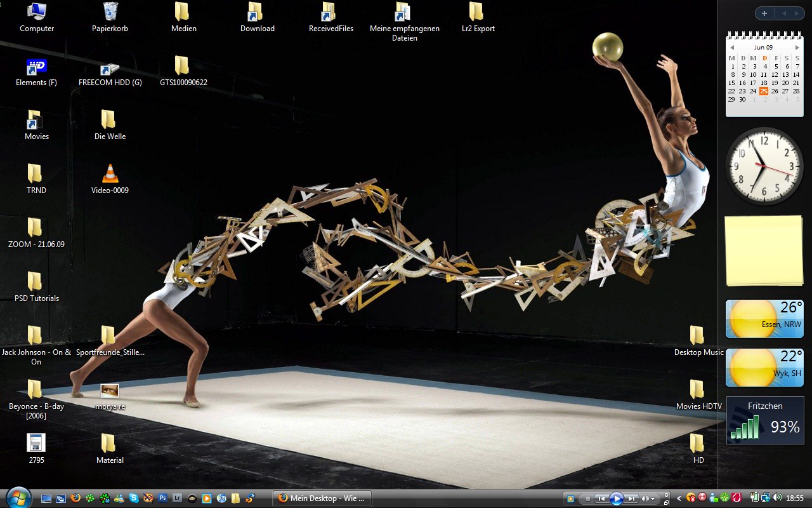This screenshot has height=508, width=812.
Task: Click the Fritzchen wireless signal gadget
Action: (764, 420)
